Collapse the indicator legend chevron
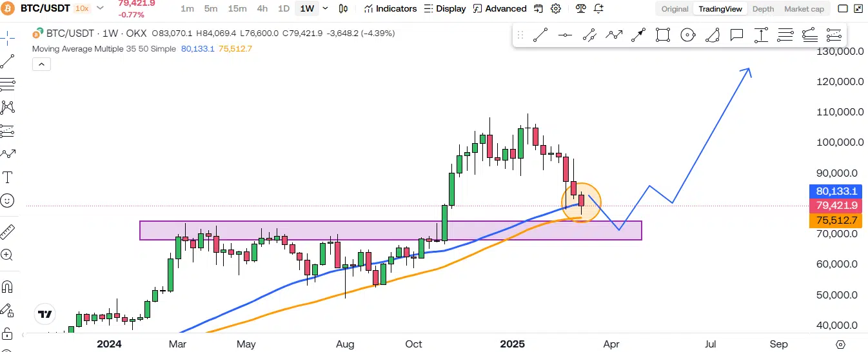This screenshot has width=868, height=352. click(x=41, y=64)
